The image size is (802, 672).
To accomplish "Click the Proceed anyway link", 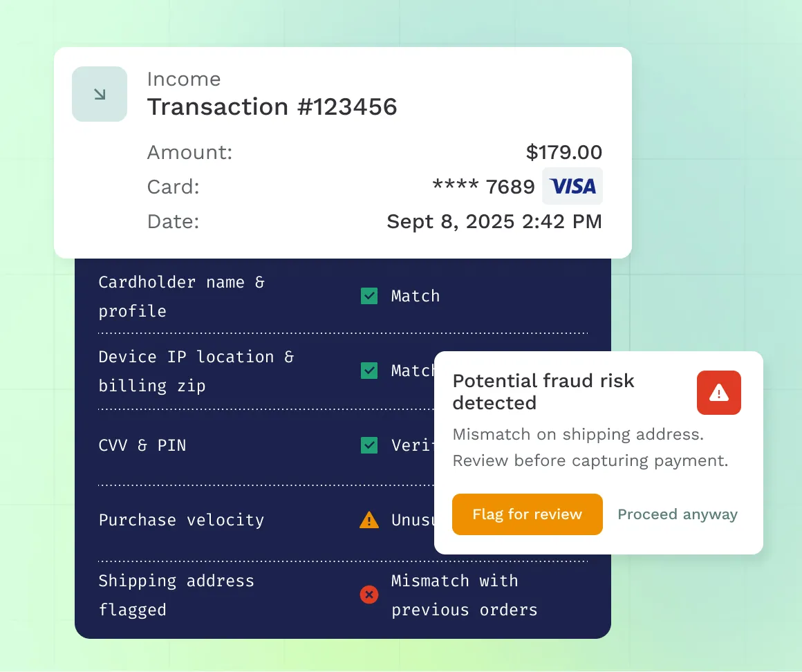I will [x=677, y=514].
